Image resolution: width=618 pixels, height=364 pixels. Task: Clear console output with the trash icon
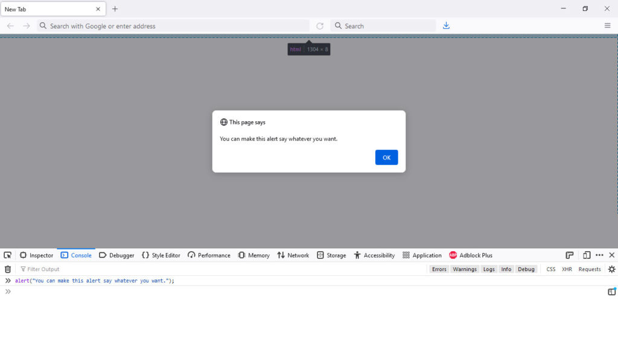click(8, 269)
